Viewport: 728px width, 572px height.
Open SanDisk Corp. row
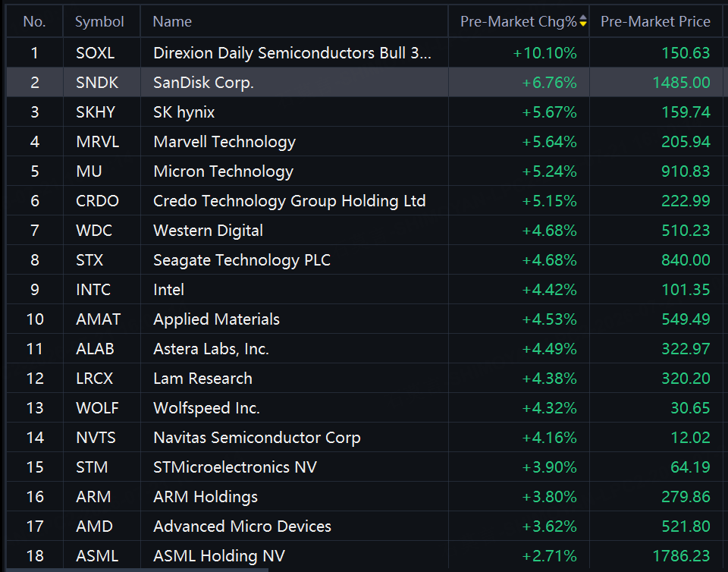365,82
